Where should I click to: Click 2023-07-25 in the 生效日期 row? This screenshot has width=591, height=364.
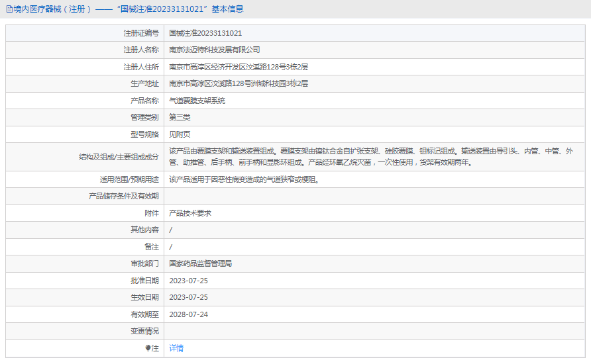pyautogui.click(x=188, y=297)
